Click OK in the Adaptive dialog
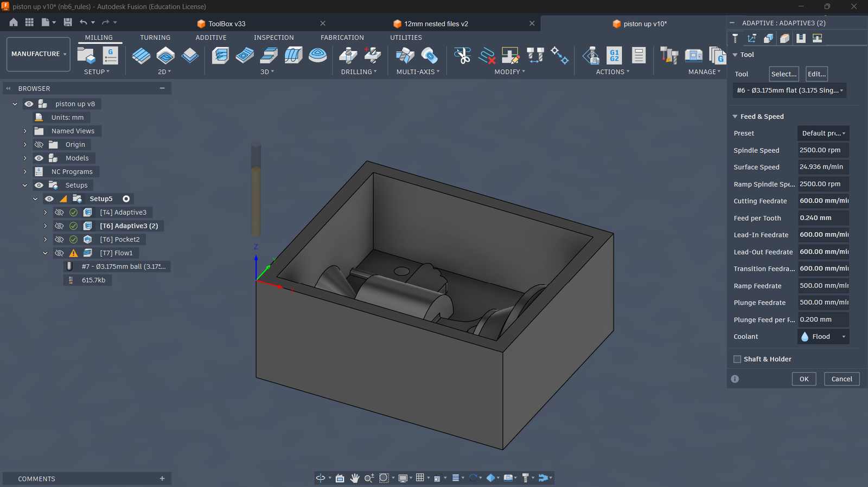The height and width of the screenshot is (487, 868). coord(804,379)
